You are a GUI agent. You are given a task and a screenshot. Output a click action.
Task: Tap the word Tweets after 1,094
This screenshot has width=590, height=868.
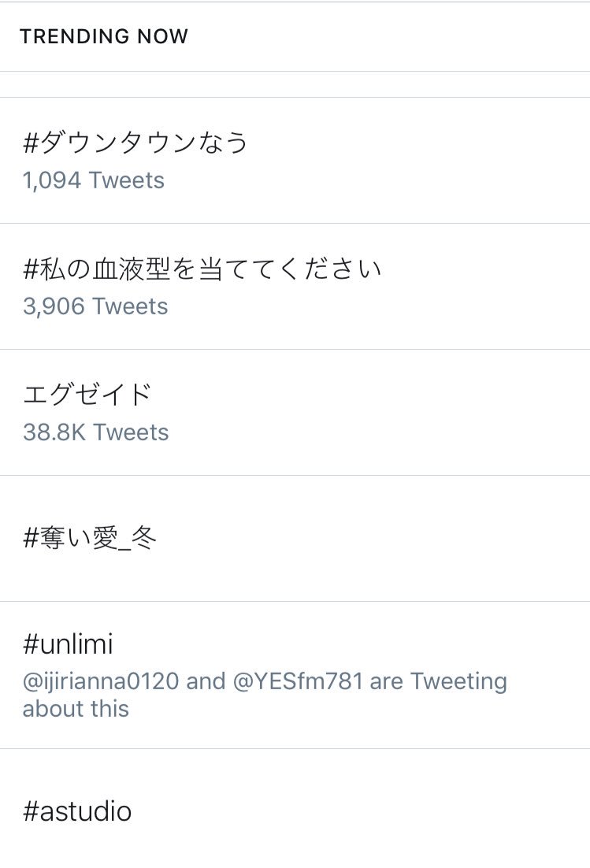tap(127, 180)
